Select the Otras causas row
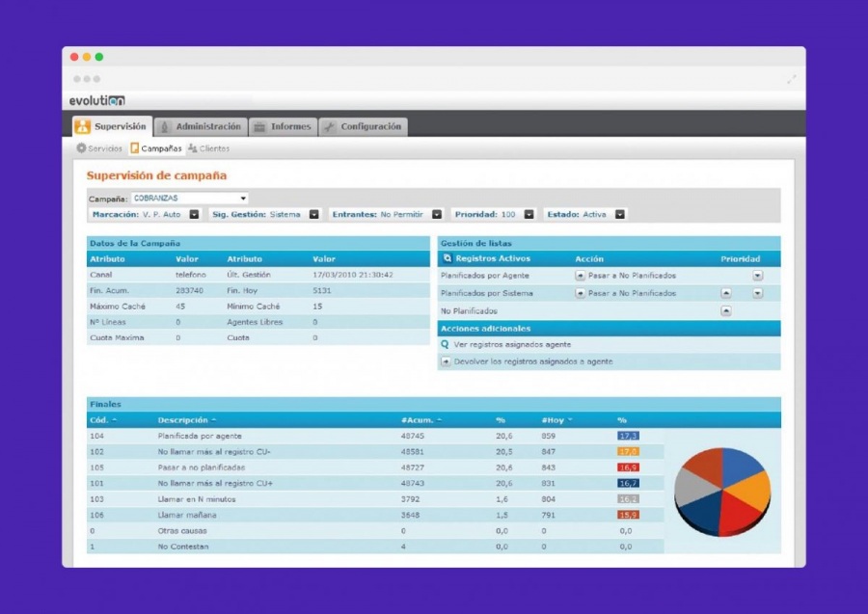The width and height of the screenshot is (868, 614). [375, 530]
